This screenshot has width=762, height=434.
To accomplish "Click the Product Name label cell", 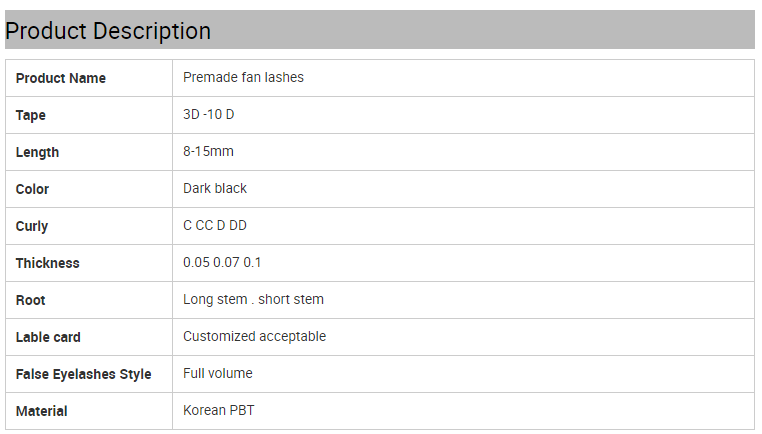I will click(x=61, y=78).
